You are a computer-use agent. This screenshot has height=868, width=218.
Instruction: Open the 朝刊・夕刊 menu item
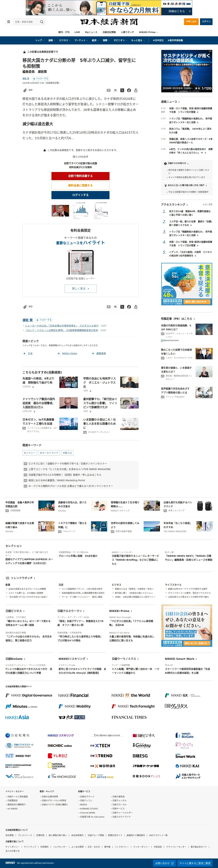pos(64,32)
